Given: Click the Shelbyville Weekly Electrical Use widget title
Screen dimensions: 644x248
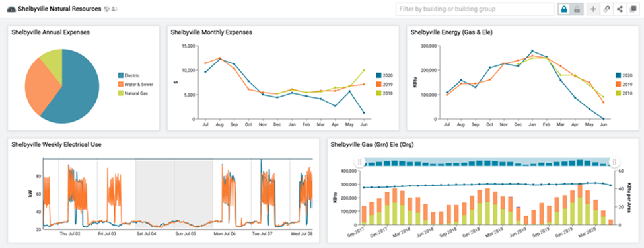Looking at the screenshot, I should coord(56,144).
